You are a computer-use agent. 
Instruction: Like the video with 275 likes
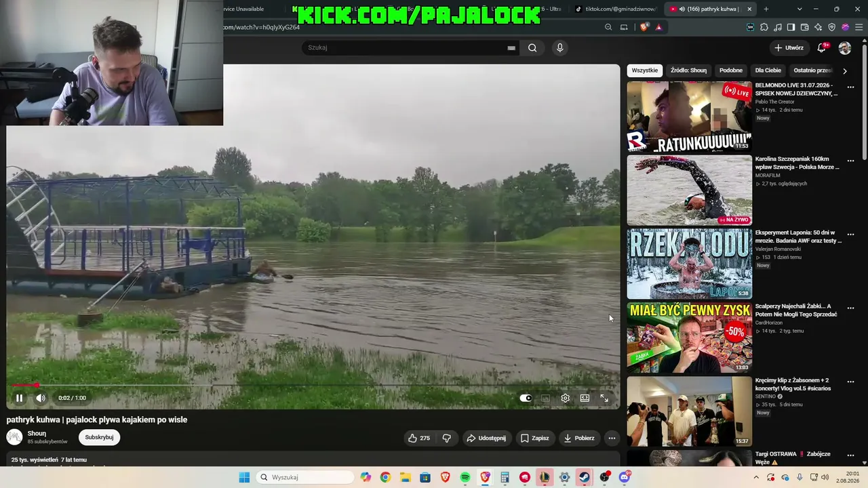pos(418,438)
